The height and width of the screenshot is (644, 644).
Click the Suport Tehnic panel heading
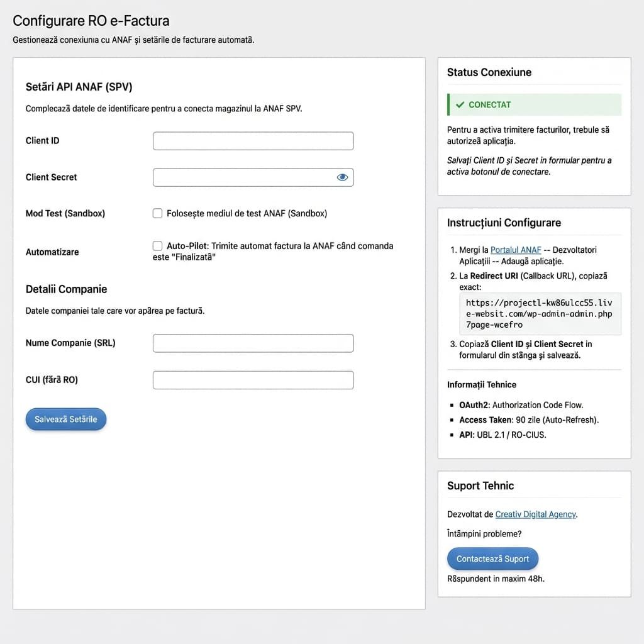(x=480, y=486)
